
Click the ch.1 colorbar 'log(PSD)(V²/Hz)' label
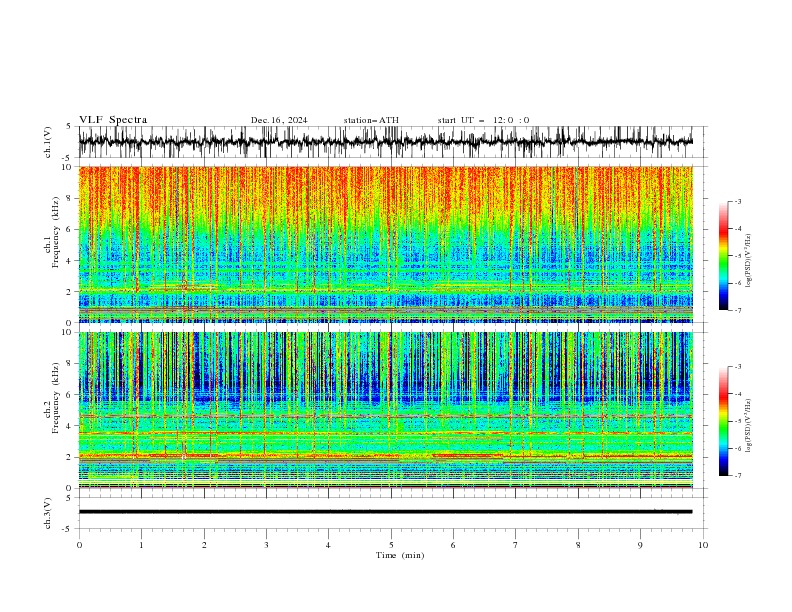coord(749,261)
